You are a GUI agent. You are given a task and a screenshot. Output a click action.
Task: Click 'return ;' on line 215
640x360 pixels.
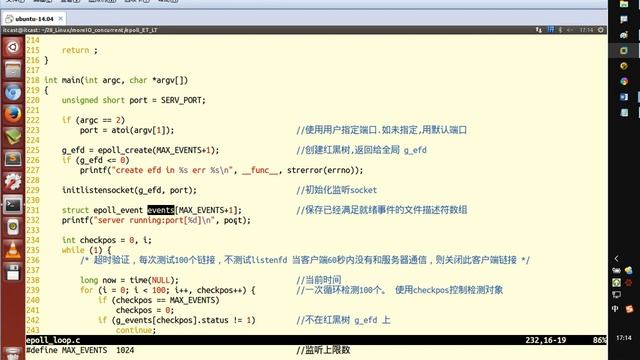pyautogui.click(x=80, y=50)
